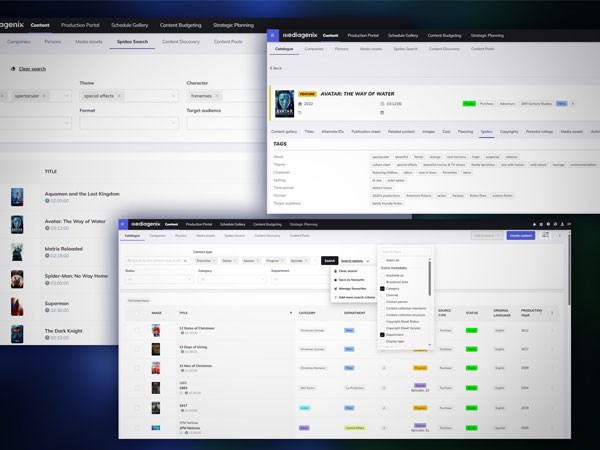Open Format dropdown in Spideo Search window
This screenshot has width=600, height=450.
pyautogui.click(x=129, y=123)
